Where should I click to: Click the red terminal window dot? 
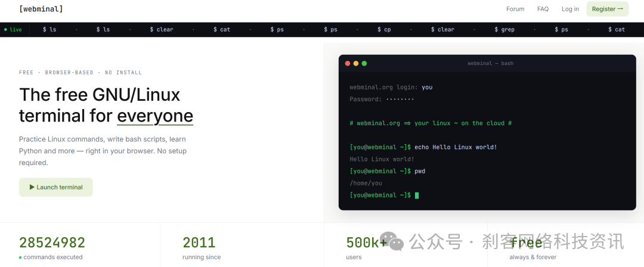click(348, 63)
